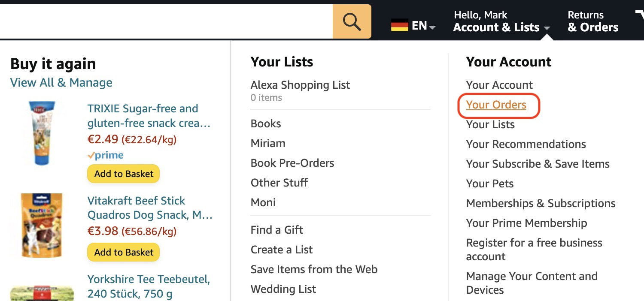The image size is (644, 301).
Task: Click the German flag language icon
Action: point(399,24)
